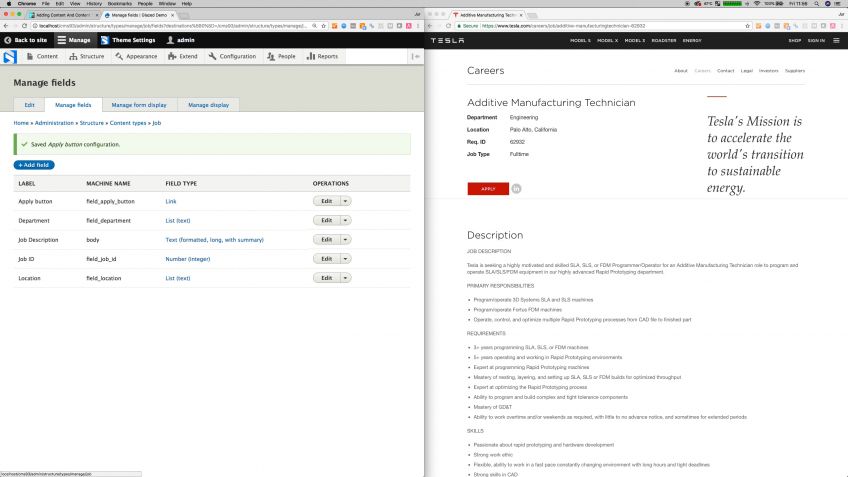
Task: Expand operations dropdown for Department
Action: (x=345, y=221)
